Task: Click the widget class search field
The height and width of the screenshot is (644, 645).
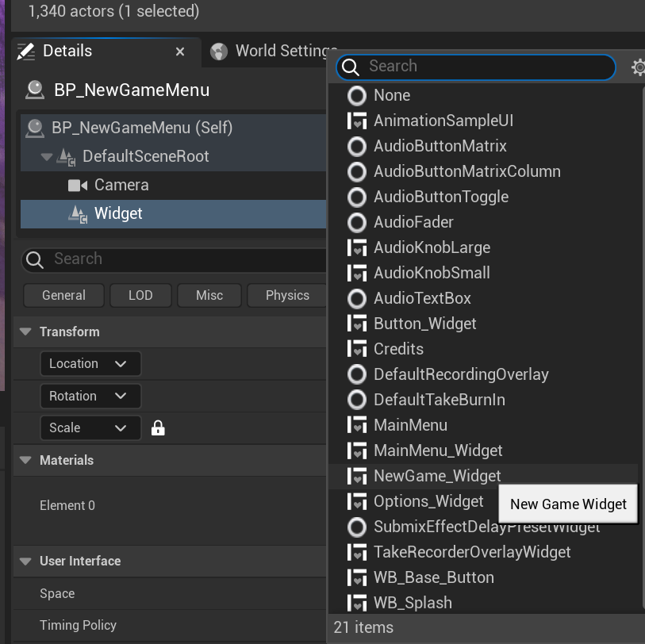Action: tap(484, 67)
